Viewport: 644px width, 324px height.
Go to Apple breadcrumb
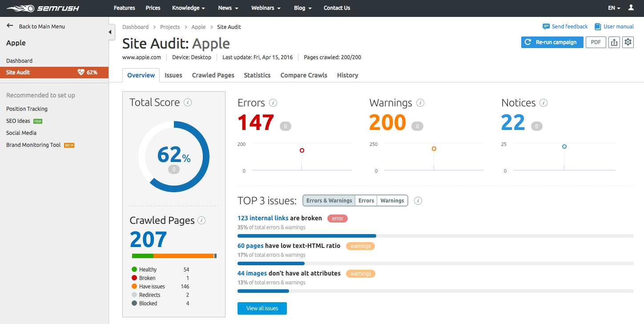coord(198,27)
